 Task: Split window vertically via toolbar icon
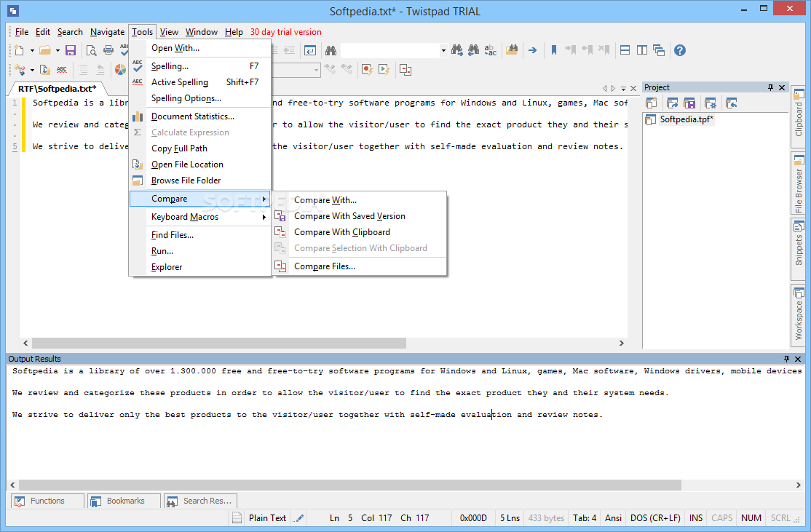coord(642,50)
